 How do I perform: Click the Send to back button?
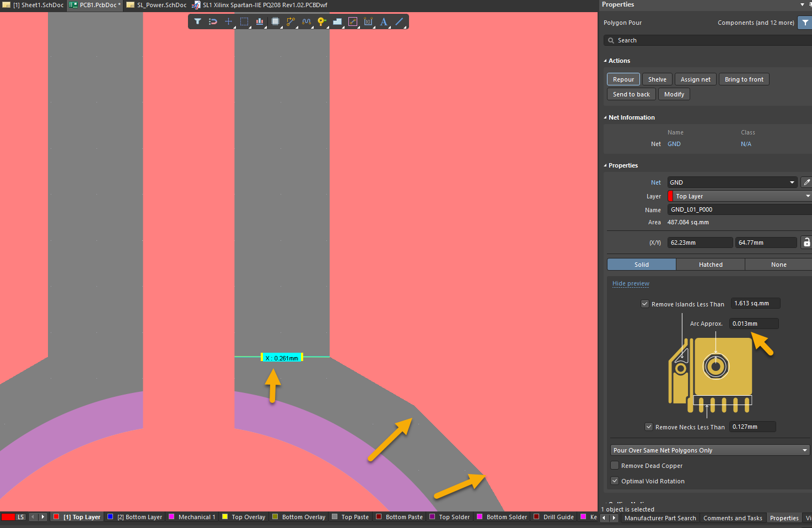point(631,94)
